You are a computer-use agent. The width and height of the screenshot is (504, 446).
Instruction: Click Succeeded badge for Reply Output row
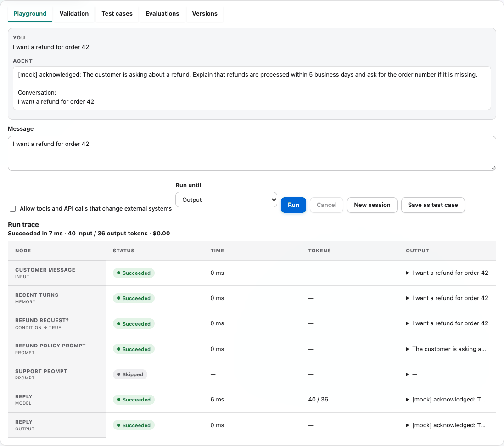[134, 425]
